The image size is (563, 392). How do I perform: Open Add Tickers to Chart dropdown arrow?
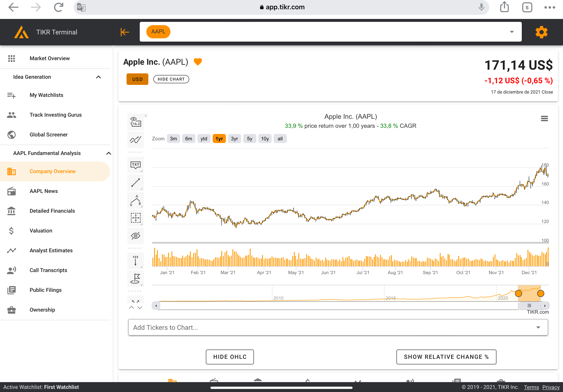pos(538,327)
